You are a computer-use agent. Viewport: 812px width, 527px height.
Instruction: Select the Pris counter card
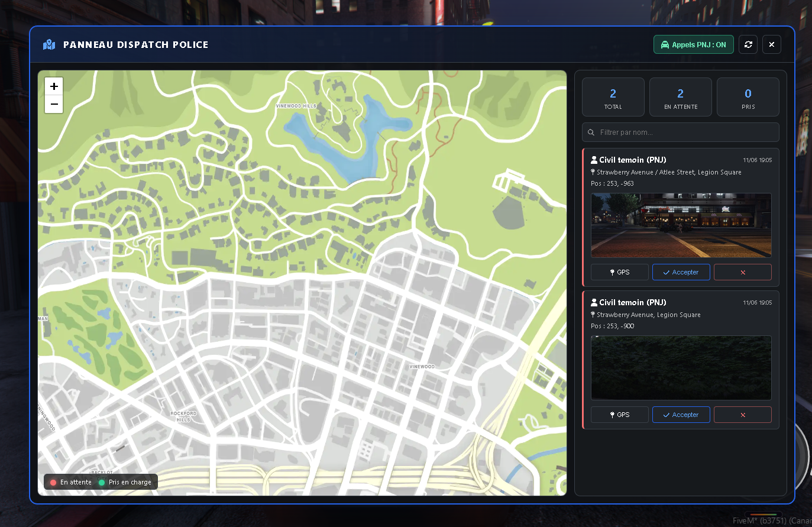(x=748, y=97)
